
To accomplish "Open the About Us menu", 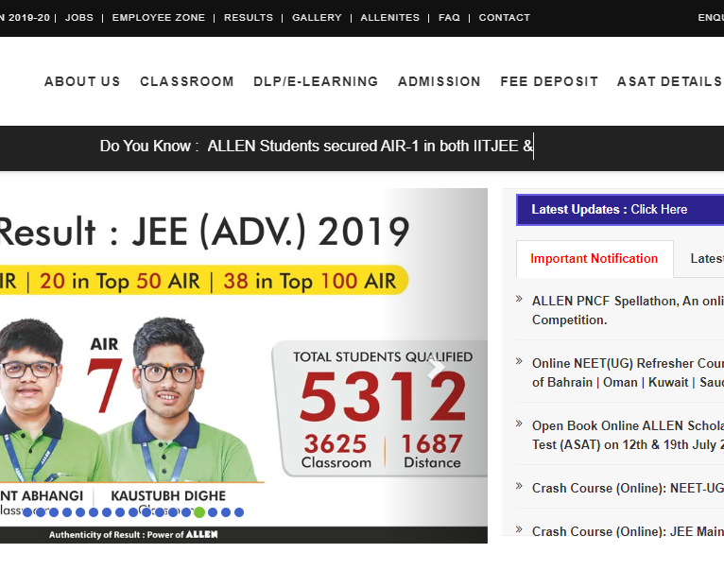I will (x=82, y=81).
